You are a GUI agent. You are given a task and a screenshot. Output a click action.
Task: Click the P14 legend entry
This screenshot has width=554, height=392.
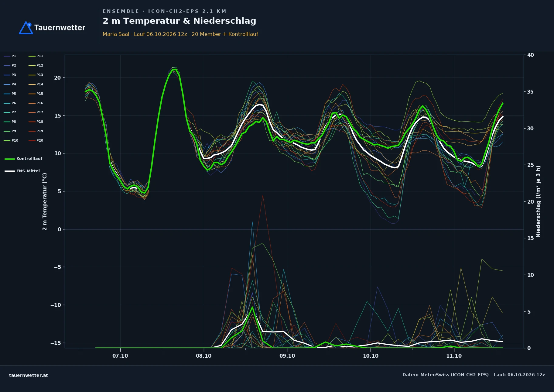[36, 84]
